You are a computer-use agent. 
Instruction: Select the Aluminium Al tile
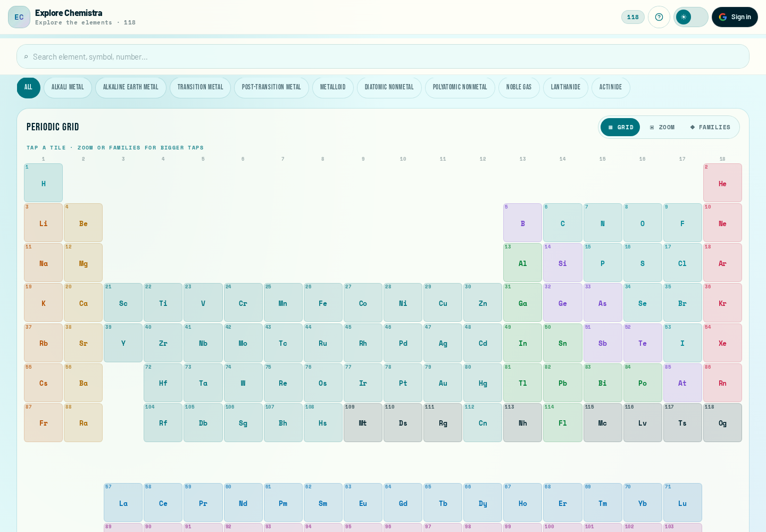[x=523, y=263]
